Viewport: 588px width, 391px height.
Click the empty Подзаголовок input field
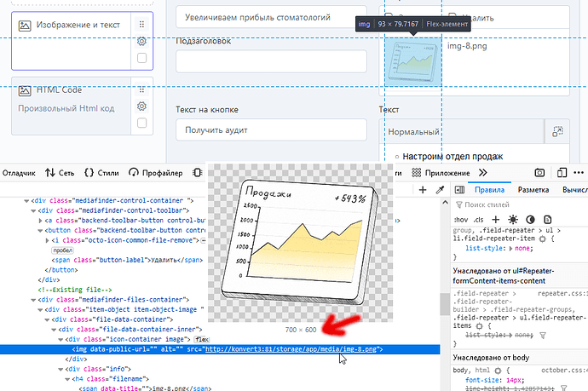click(x=271, y=61)
